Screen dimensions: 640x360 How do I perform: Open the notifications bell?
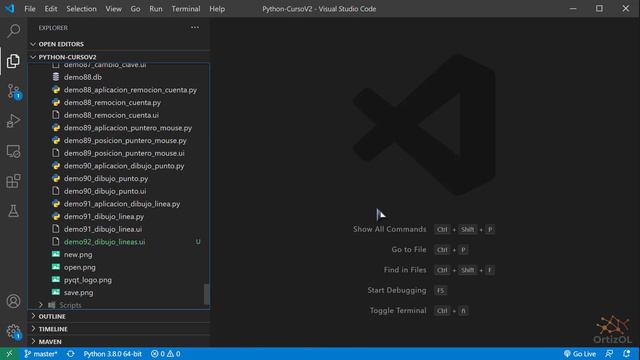(627, 354)
